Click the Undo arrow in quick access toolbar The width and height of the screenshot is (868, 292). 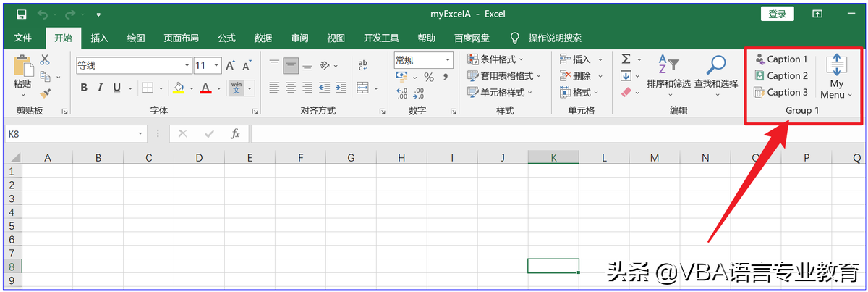click(x=42, y=14)
